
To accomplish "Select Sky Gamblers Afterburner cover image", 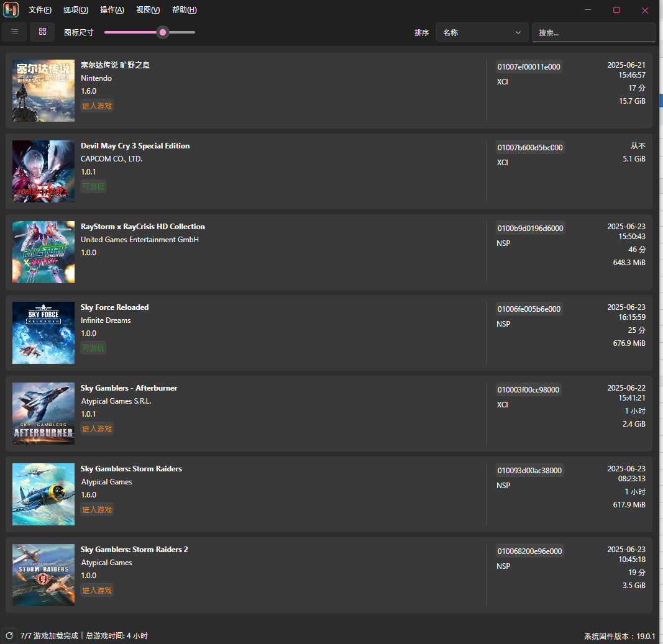I will tap(43, 413).
